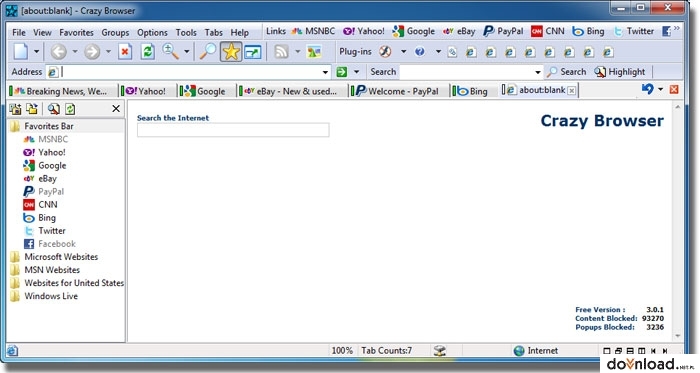Open the Search box dropdown arrow
This screenshot has width=700, height=373.
coord(538,72)
